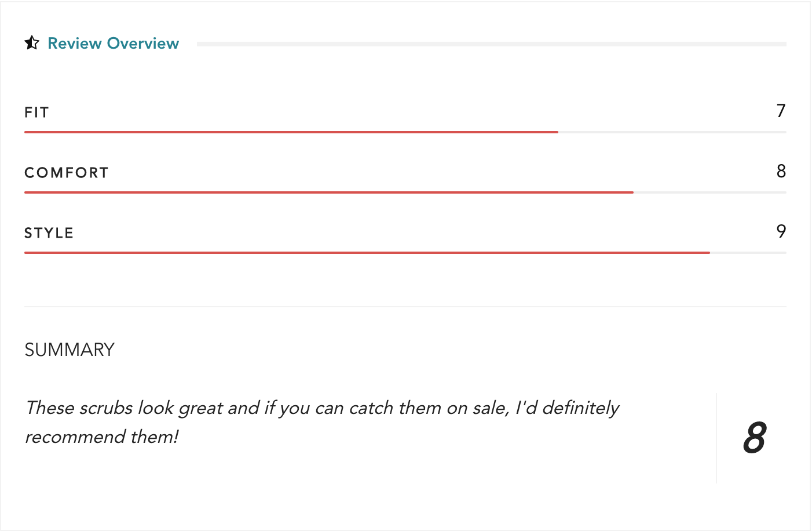Click the FIT score number 7
The width and height of the screenshot is (812, 531).
pos(781,111)
